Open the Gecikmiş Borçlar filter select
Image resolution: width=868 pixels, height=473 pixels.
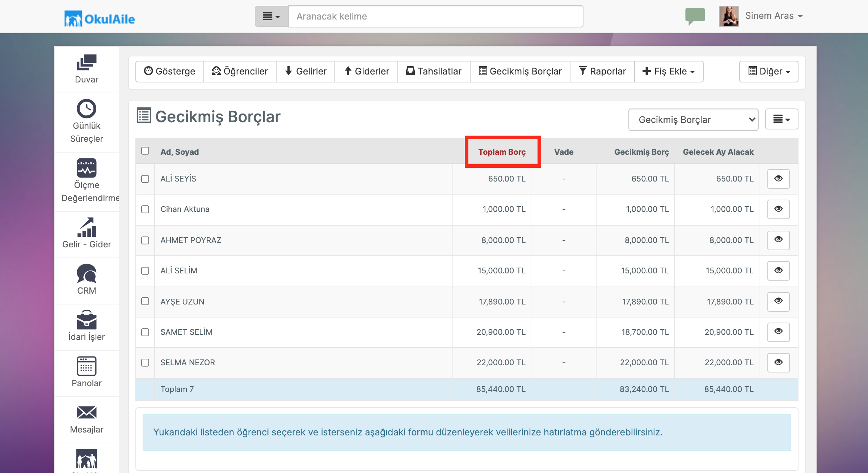(693, 120)
